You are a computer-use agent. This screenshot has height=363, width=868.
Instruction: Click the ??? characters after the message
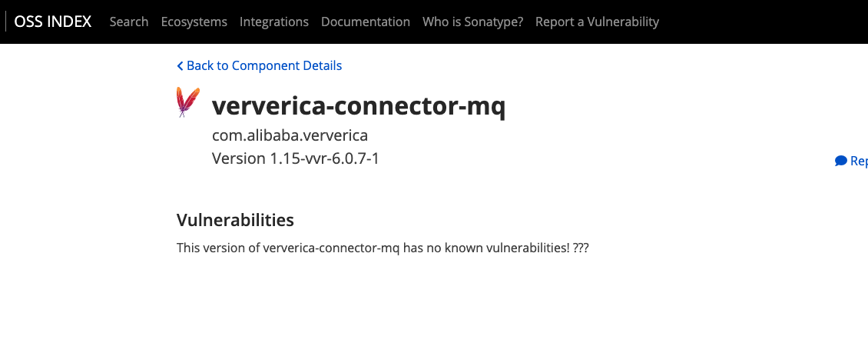(581, 248)
